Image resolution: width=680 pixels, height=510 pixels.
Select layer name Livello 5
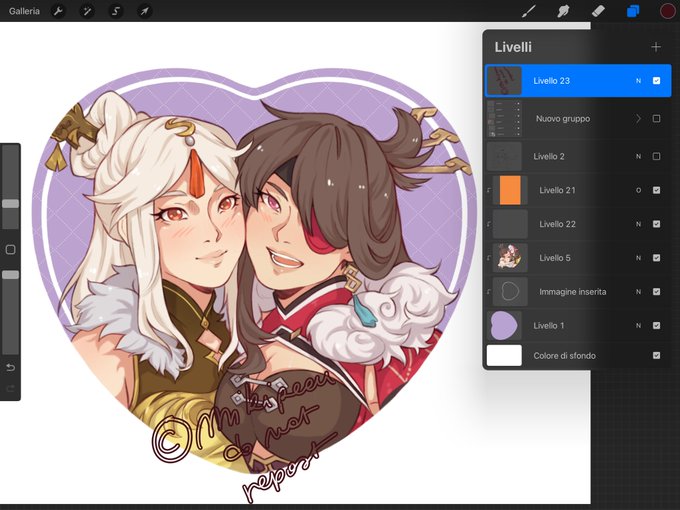tap(555, 258)
